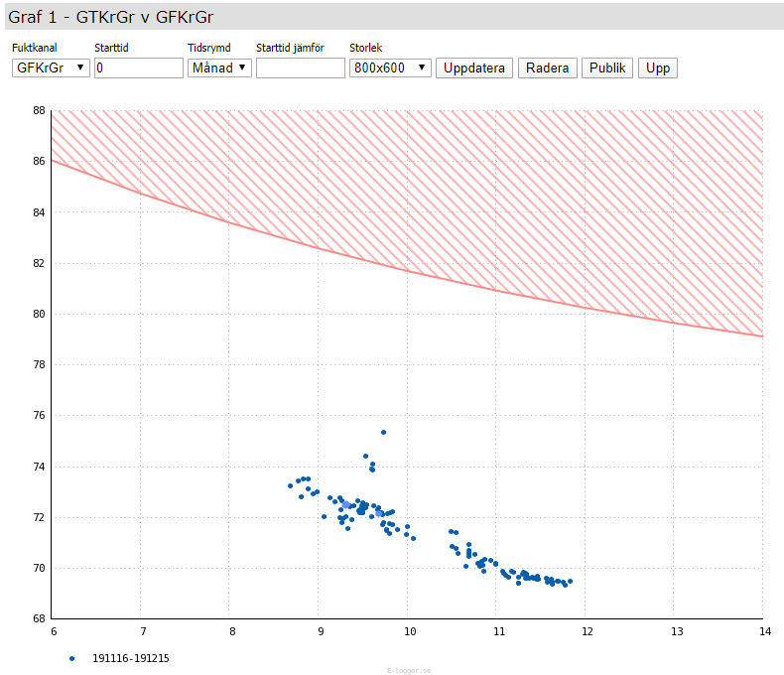Click the rightmost blue data point
The image size is (784, 675).
570,582
